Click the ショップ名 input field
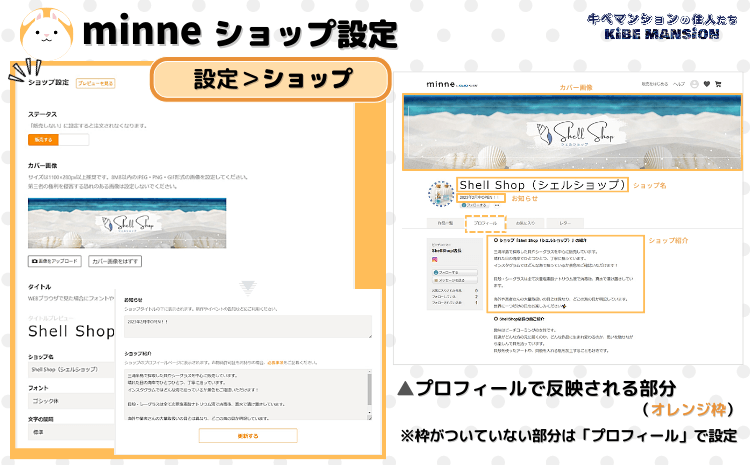 [x=72, y=370]
